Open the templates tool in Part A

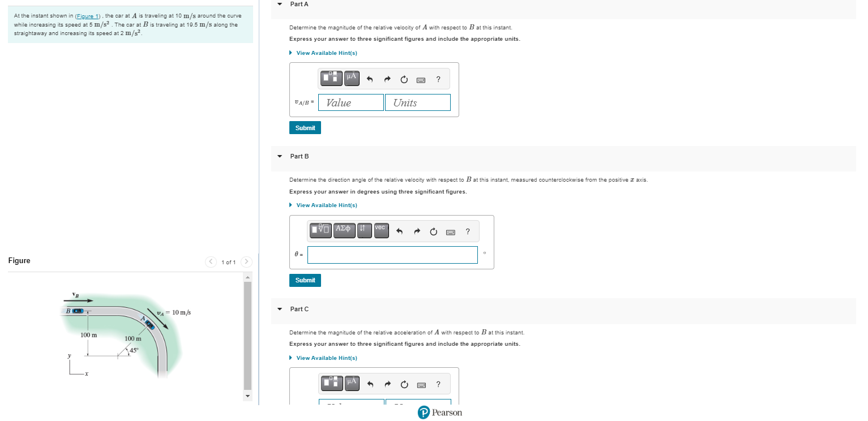(x=331, y=78)
